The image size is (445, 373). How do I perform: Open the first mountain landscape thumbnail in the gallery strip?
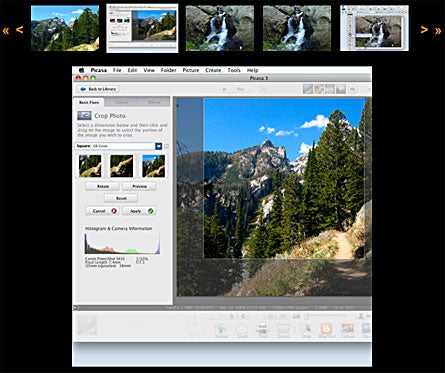(65, 28)
